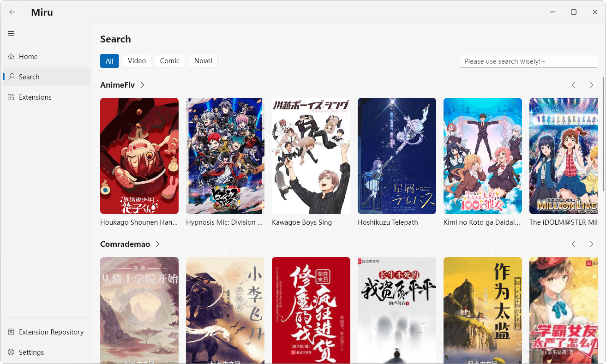Screen dimensions: 606x364
Task: Open the AnimeFlv section heading
Action: 117,85
